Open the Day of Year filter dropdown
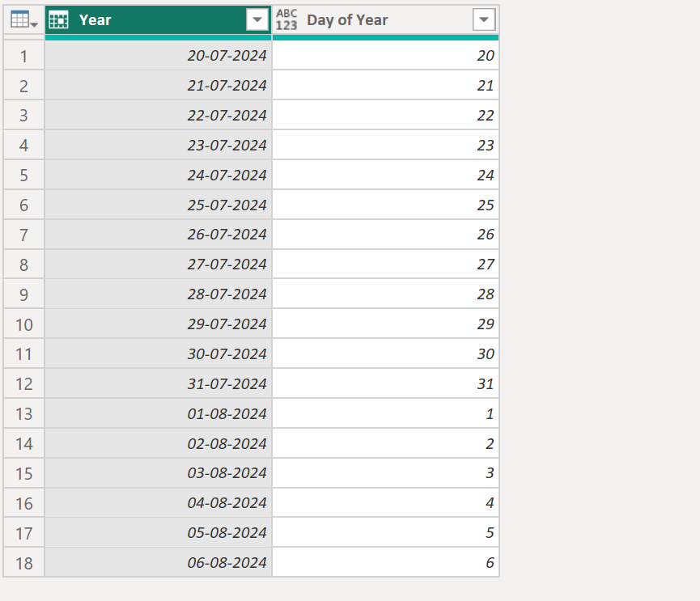This screenshot has width=700, height=601. [485, 19]
